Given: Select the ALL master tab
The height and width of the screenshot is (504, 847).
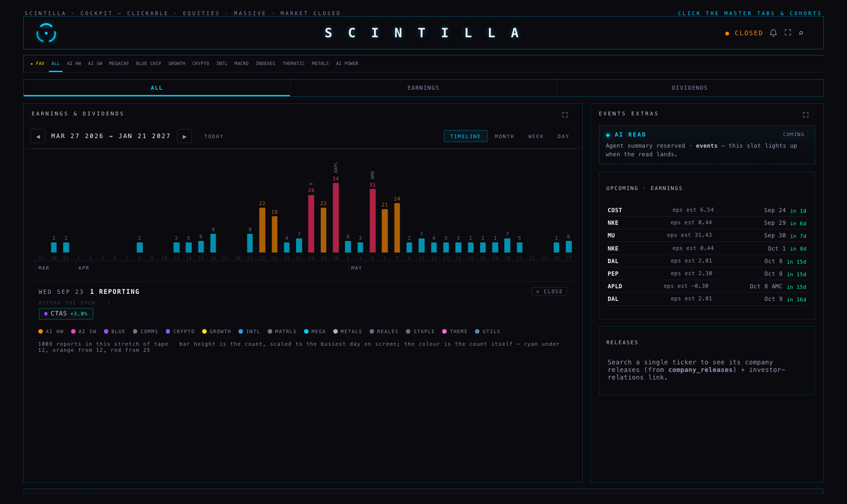Looking at the screenshot, I should (157, 88).
